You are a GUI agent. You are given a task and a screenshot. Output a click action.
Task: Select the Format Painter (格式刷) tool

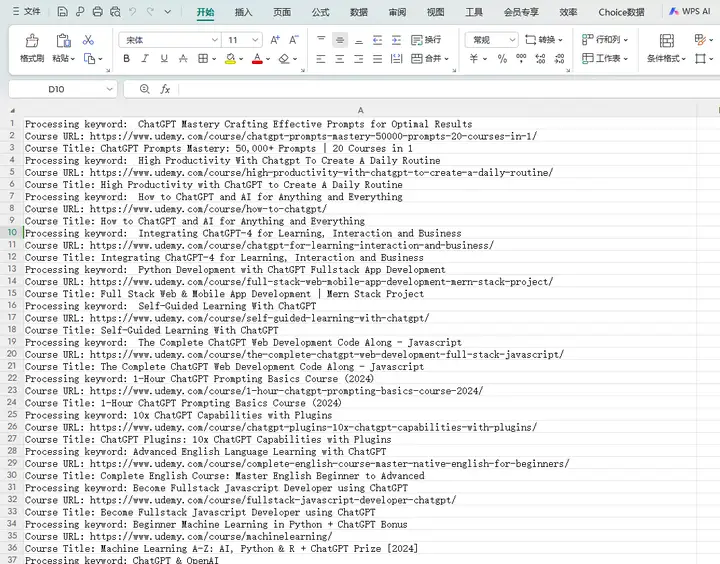pos(32,48)
